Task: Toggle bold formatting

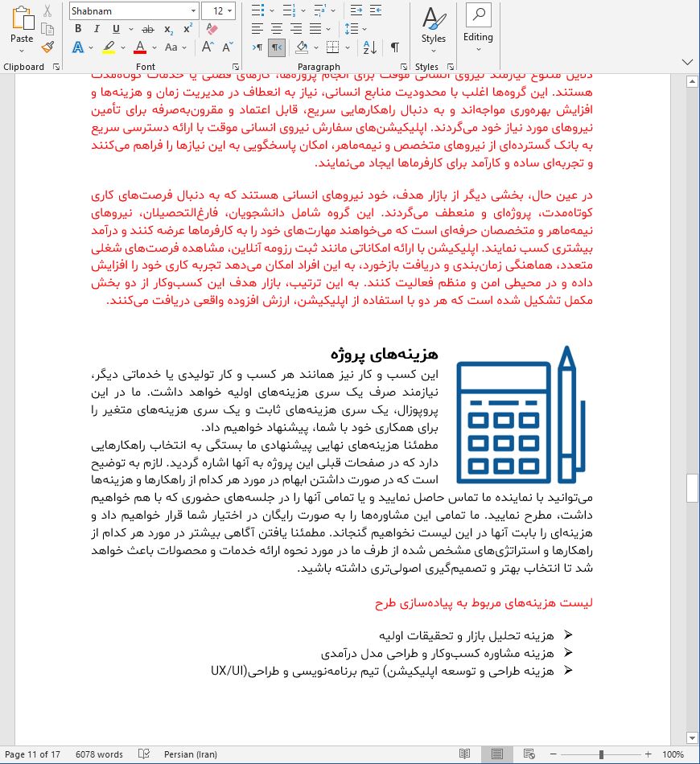Action: pos(77,29)
